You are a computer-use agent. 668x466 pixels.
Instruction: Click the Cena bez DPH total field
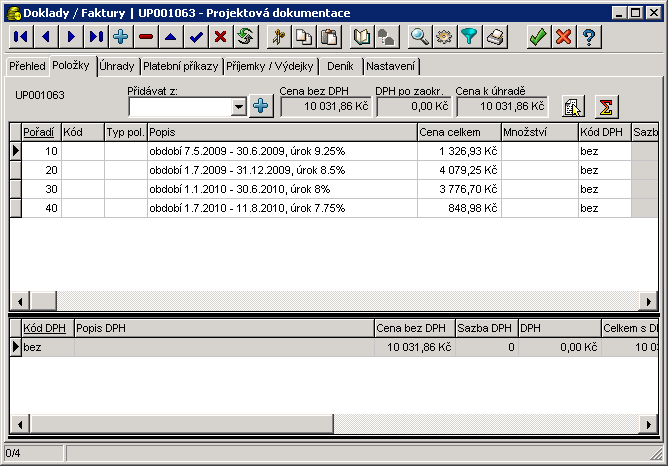coord(318,106)
